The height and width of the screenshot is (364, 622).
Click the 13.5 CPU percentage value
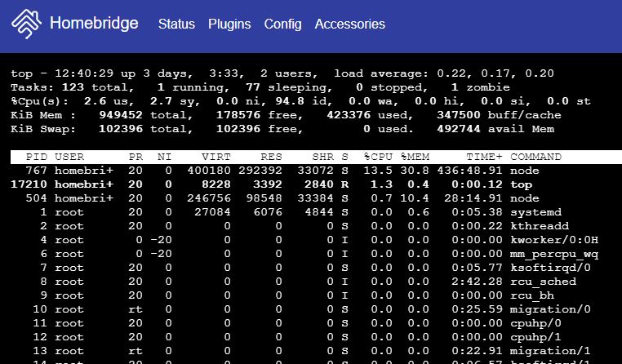378,171
